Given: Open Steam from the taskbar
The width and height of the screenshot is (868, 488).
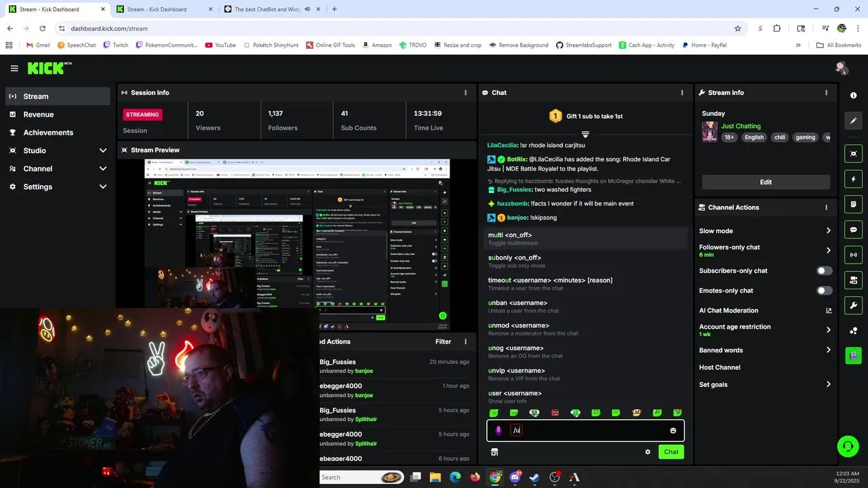Looking at the screenshot, I should click(x=535, y=477).
